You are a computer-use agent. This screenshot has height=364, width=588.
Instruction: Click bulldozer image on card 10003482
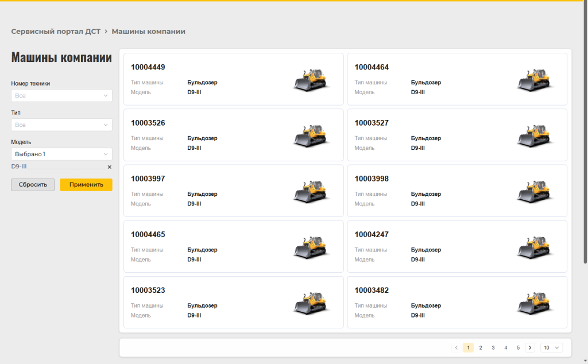pos(535,303)
